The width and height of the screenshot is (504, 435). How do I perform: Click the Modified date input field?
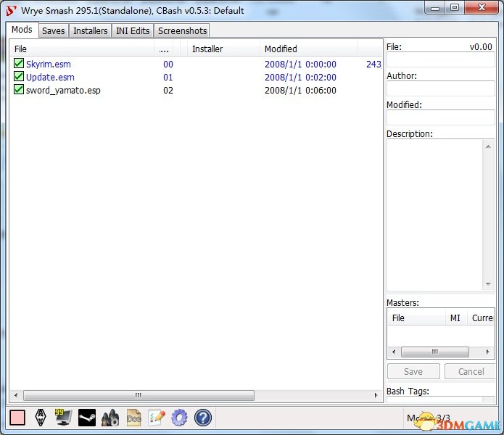click(x=440, y=117)
